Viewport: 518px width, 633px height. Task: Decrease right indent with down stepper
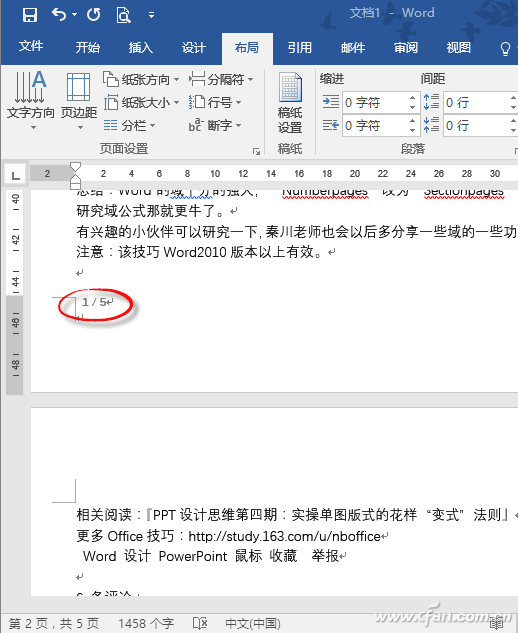tap(412, 130)
